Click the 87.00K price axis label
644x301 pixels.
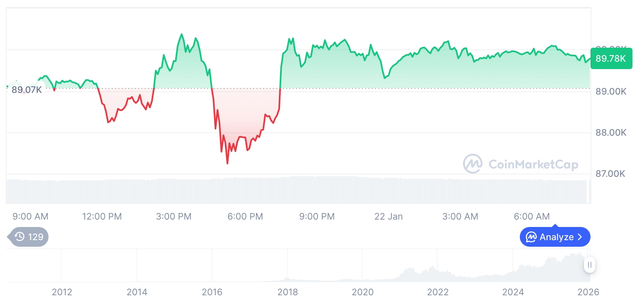(611, 174)
